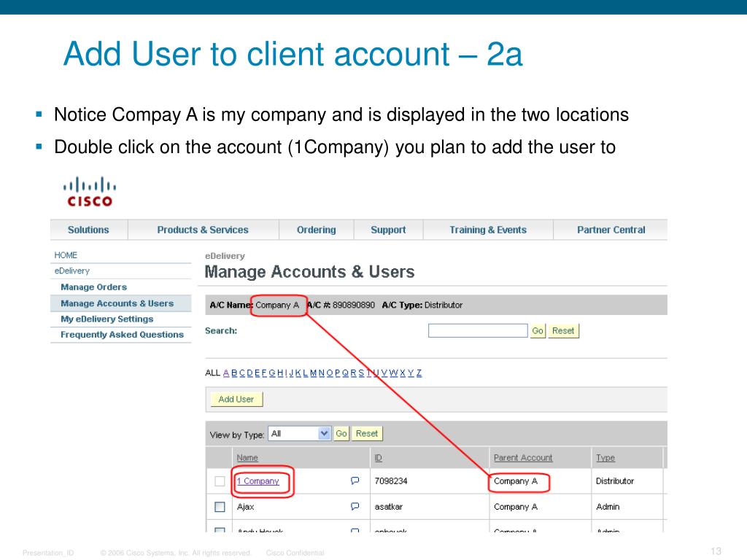Click the Add User button

tap(236, 399)
